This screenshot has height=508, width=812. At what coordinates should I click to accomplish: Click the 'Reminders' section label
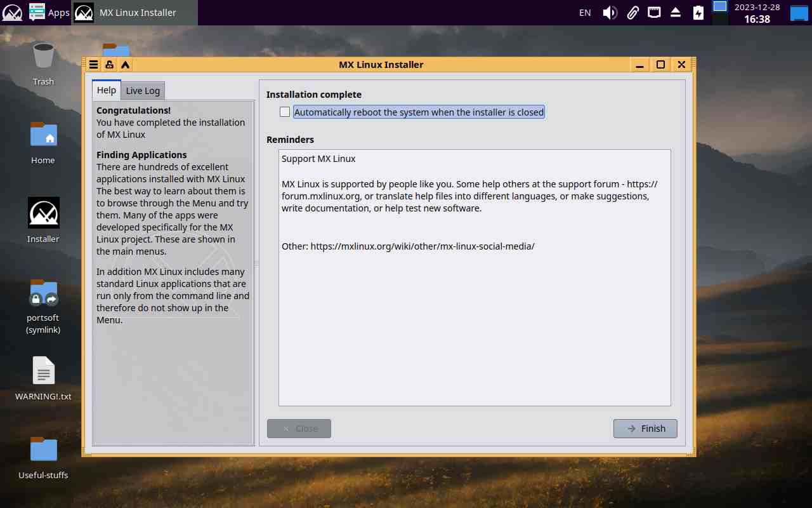click(290, 140)
